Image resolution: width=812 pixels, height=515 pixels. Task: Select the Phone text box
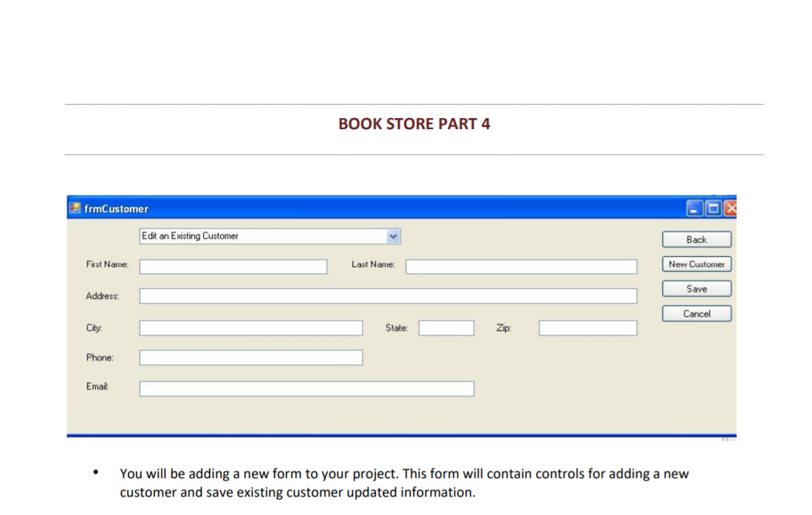pyautogui.click(x=251, y=357)
